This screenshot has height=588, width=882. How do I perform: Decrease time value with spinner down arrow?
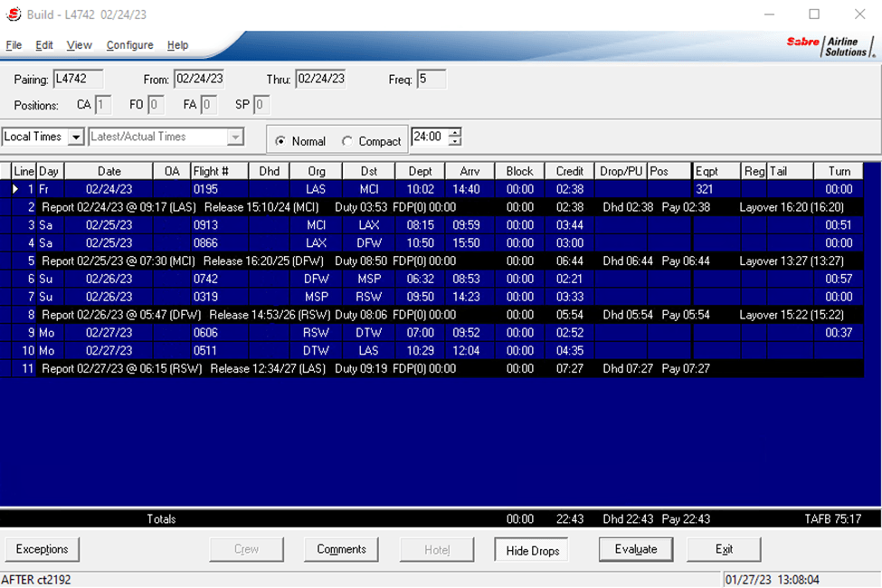click(455, 141)
